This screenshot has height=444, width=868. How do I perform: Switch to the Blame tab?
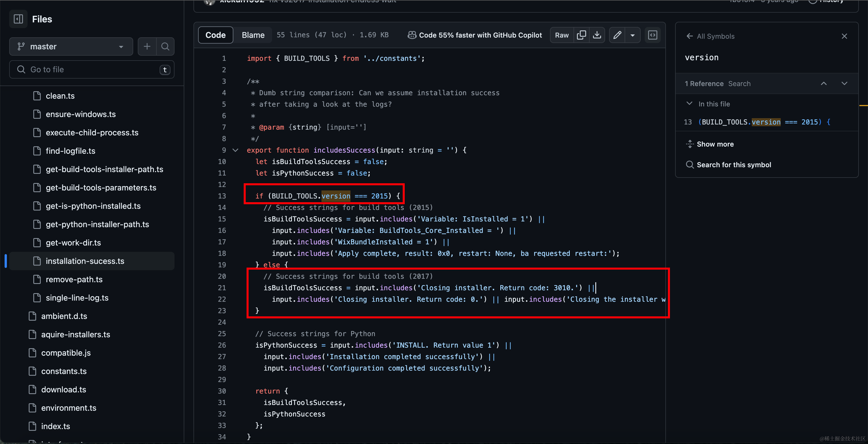pos(253,35)
